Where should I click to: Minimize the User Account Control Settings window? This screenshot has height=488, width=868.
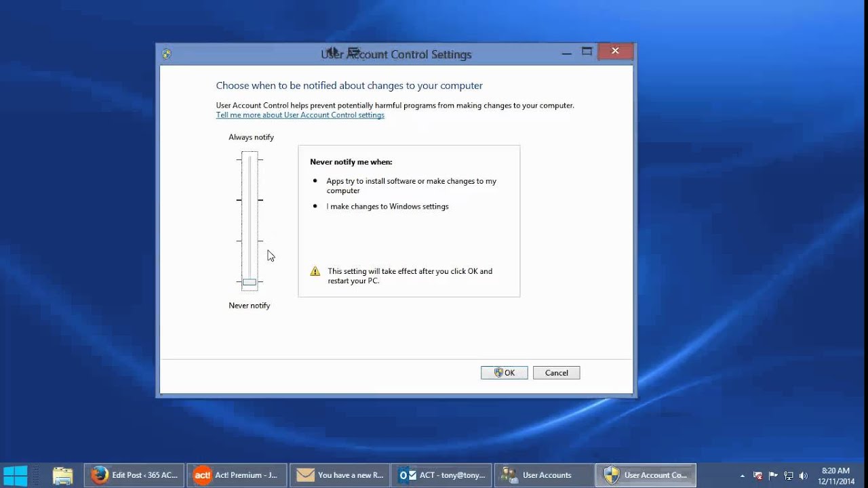click(x=567, y=52)
